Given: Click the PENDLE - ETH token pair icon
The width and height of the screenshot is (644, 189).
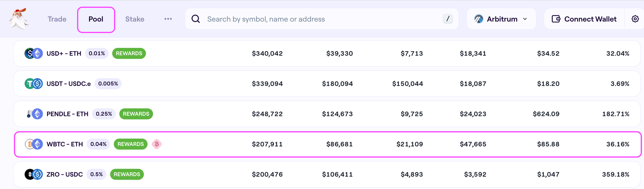Looking at the screenshot, I should (x=34, y=114).
